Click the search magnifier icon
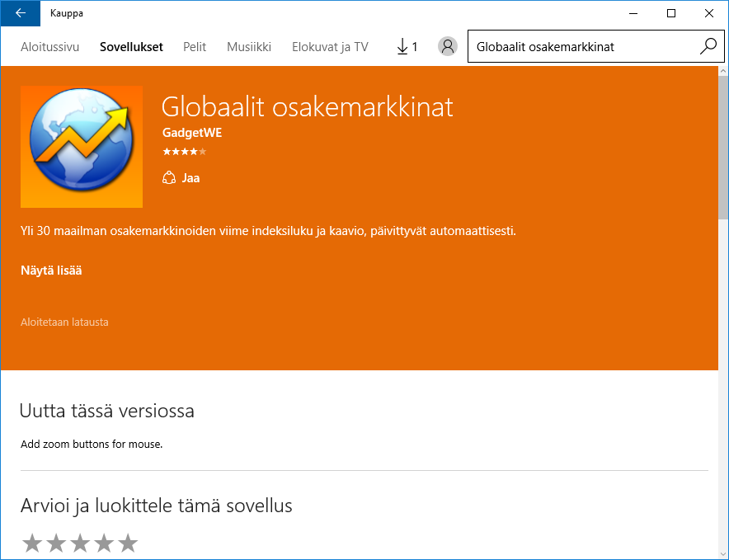Image resolution: width=729 pixels, height=560 pixels. tap(708, 47)
